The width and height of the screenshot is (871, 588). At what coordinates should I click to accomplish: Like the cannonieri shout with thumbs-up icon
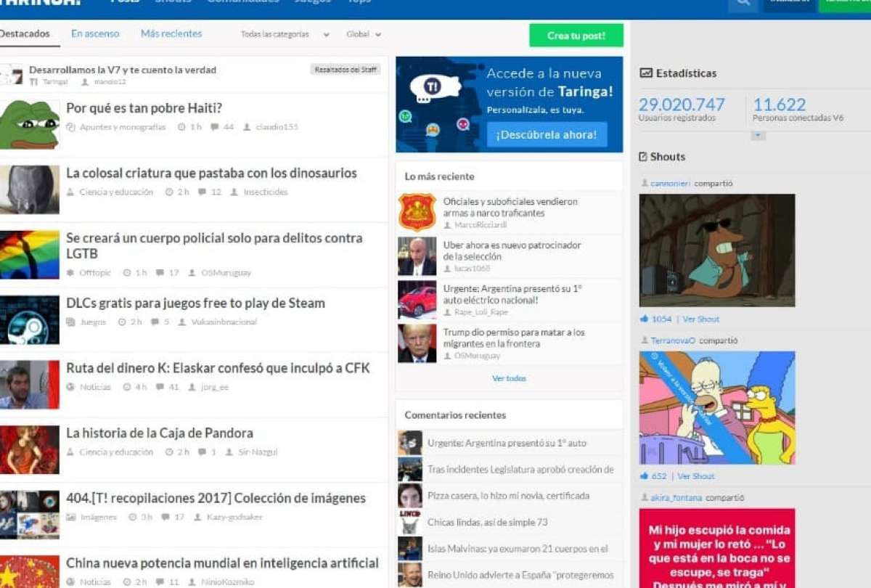(x=644, y=319)
